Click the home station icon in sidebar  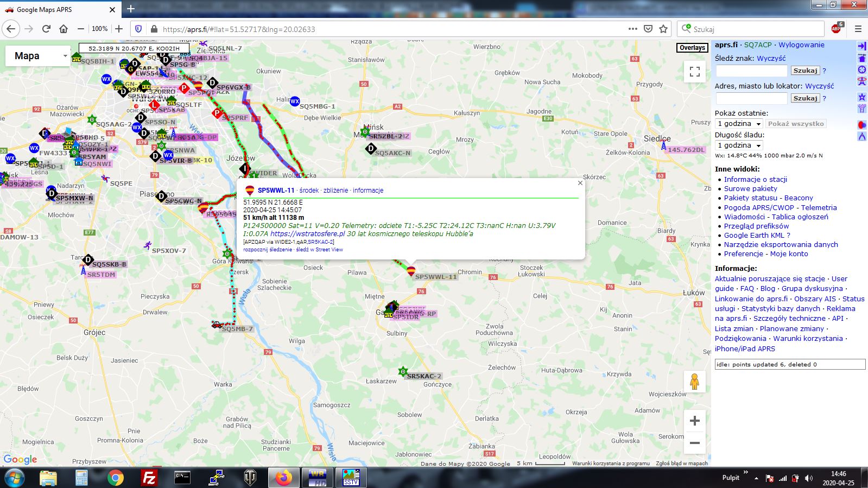[861, 58]
